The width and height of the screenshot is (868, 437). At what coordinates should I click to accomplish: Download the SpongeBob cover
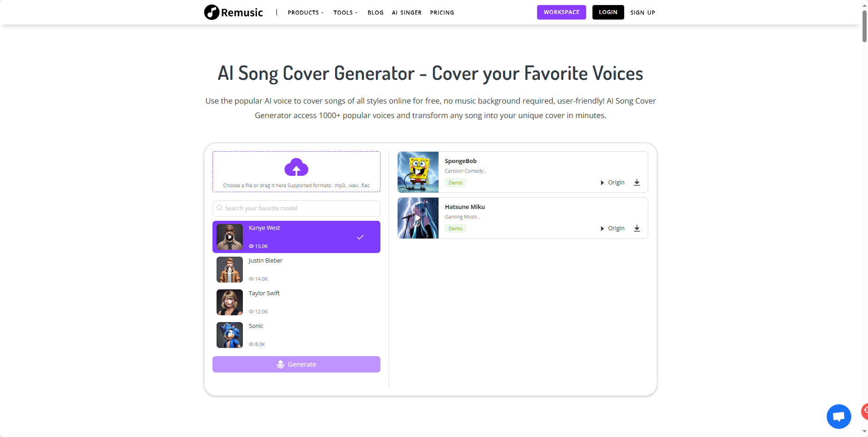(x=637, y=183)
